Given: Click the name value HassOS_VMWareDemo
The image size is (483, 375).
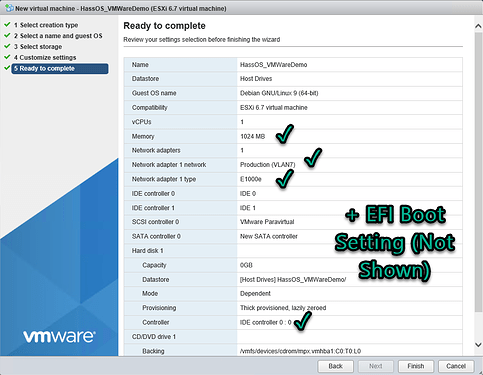Looking at the screenshot, I should (x=273, y=65).
